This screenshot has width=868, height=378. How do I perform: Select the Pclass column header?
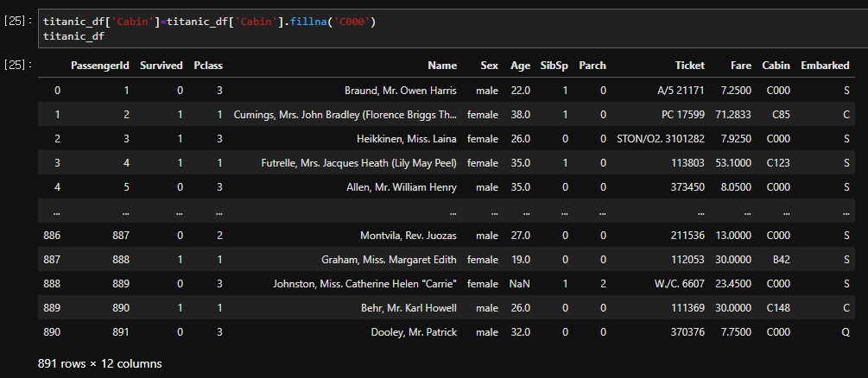point(208,66)
